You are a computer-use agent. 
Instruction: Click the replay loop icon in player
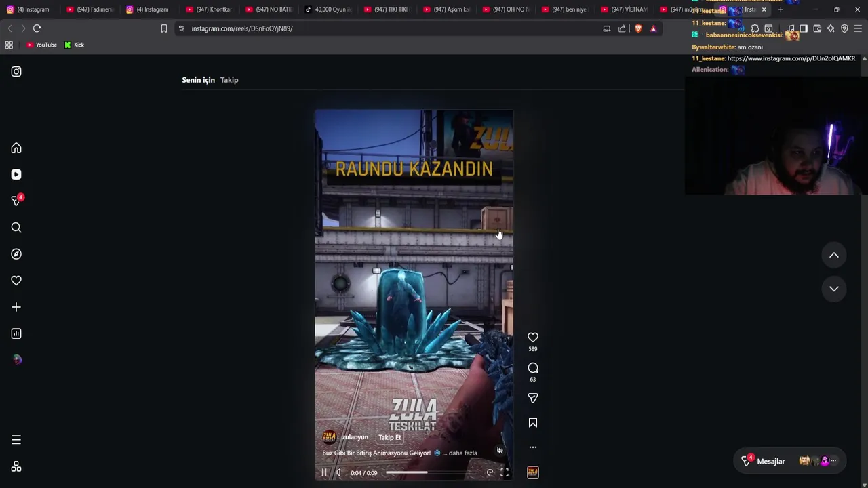click(490, 472)
